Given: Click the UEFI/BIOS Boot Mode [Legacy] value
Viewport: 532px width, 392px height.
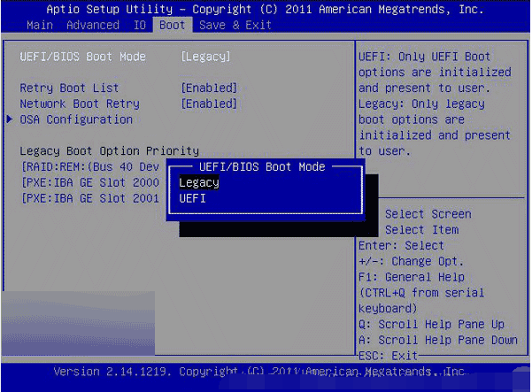Looking at the screenshot, I should 205,57.
